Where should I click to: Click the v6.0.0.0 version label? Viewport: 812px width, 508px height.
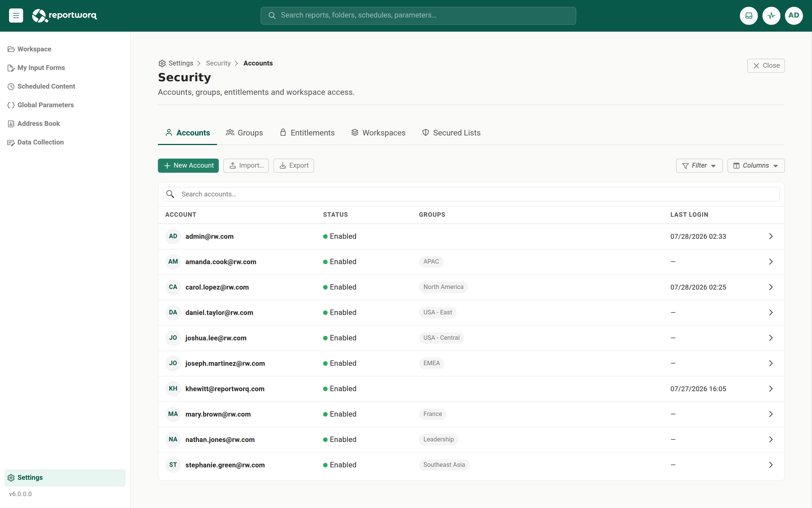click(20, 494)
